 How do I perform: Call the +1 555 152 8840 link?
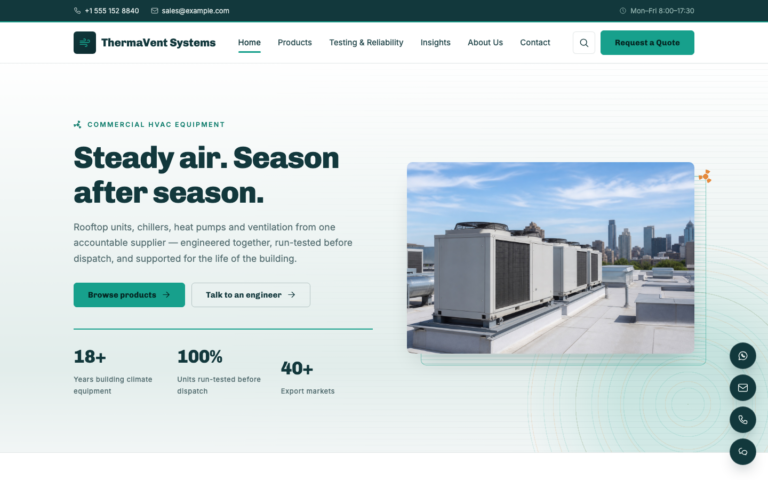(112, 11)
